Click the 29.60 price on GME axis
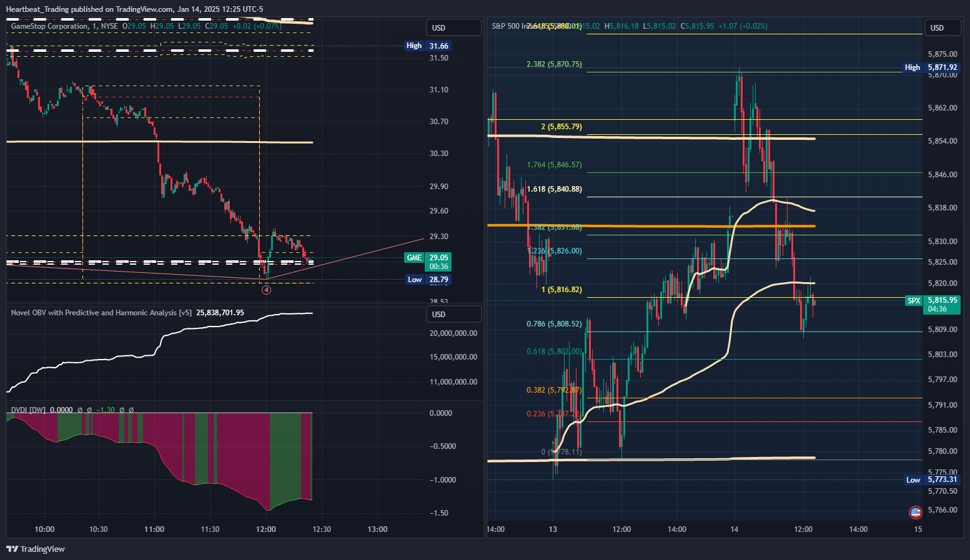The height and width of the screenshot is (560, 970). 439,211
